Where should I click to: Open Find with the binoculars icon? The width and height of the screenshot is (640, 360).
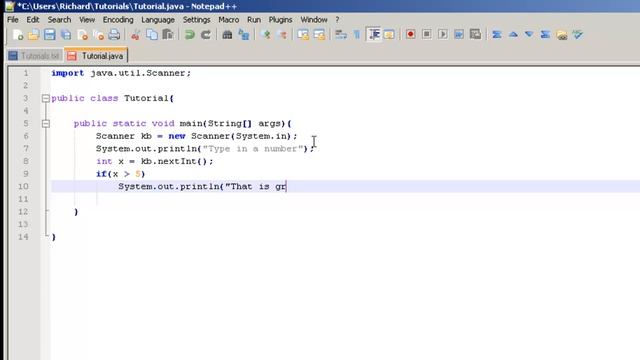coord(227,35)
